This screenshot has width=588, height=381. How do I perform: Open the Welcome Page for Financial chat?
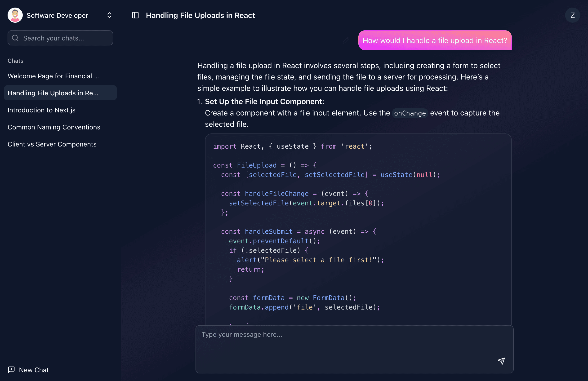click(x=53, y=76)
